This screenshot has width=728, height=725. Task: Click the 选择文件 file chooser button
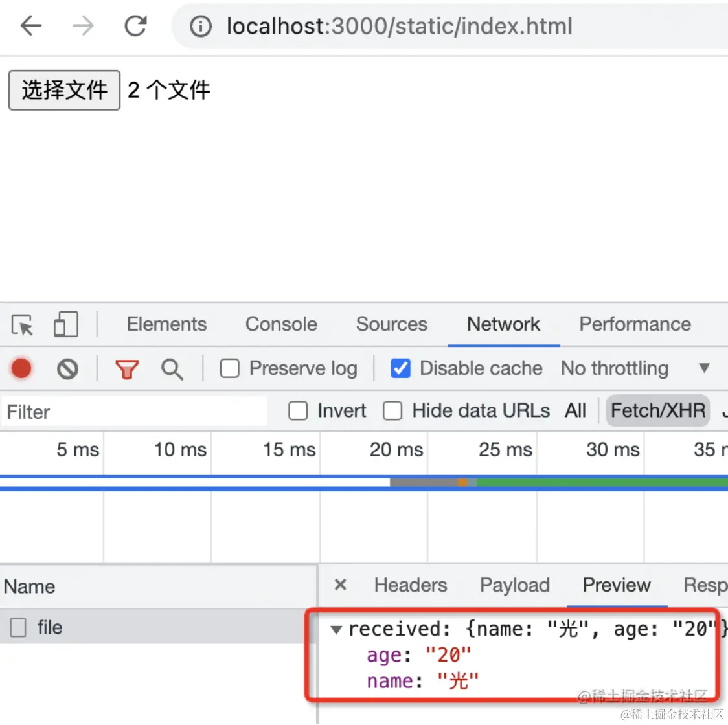pos(64,90)
